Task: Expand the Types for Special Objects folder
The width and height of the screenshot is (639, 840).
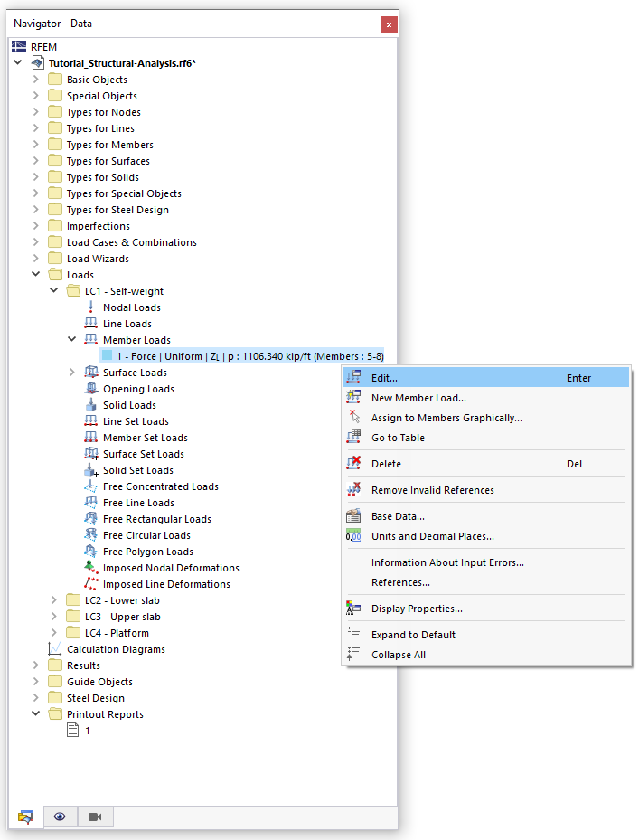Action: [36, 193]
